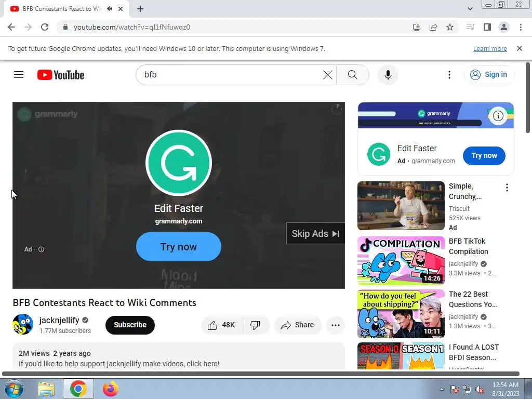Click the video title BFB Contestants React
This screenshot has height=399, width=532.
pyautogui.click(x=104, y=303)
